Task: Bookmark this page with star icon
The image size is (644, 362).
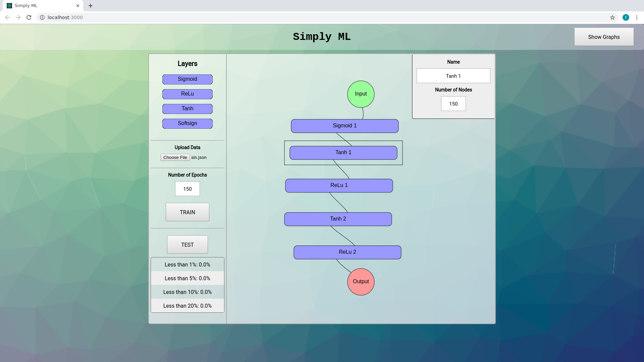Action: (x=612, y=17)
